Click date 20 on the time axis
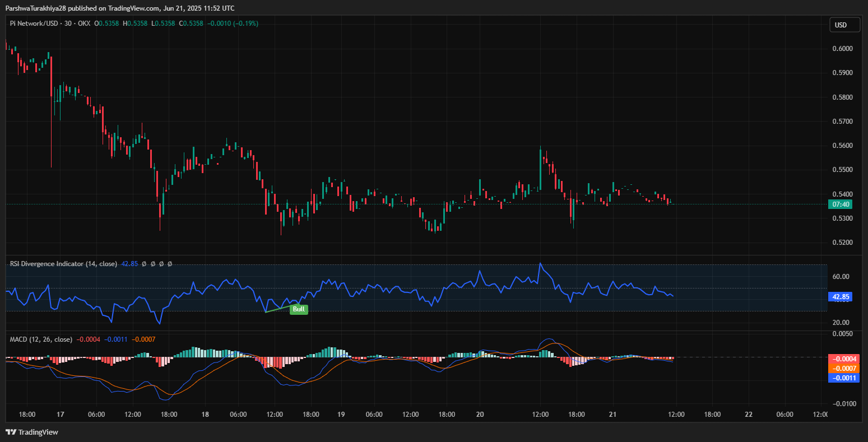Screen dimensions: 868x442 (480, 415)
